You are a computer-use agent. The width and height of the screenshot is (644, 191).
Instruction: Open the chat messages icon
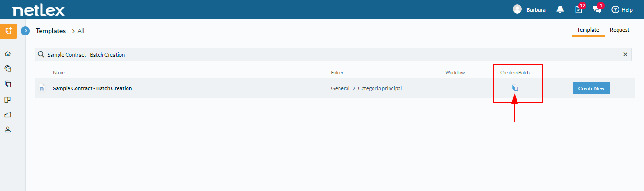(x=598, y=9)
